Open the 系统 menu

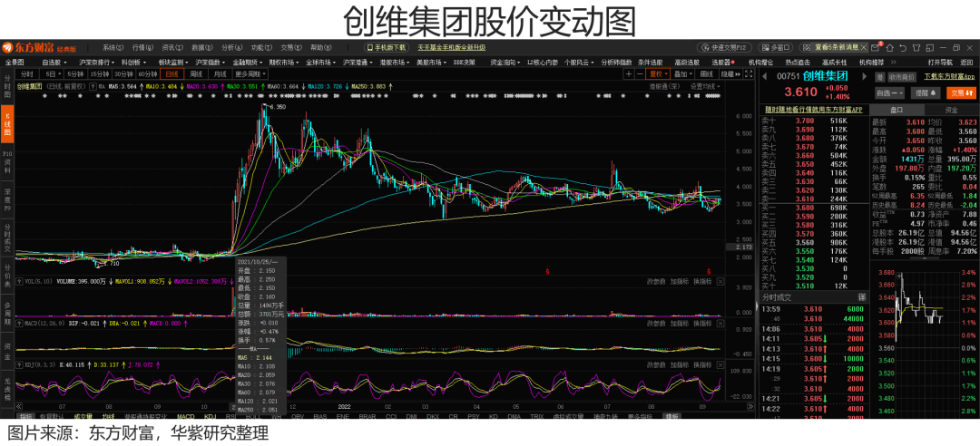coord(113,47)
